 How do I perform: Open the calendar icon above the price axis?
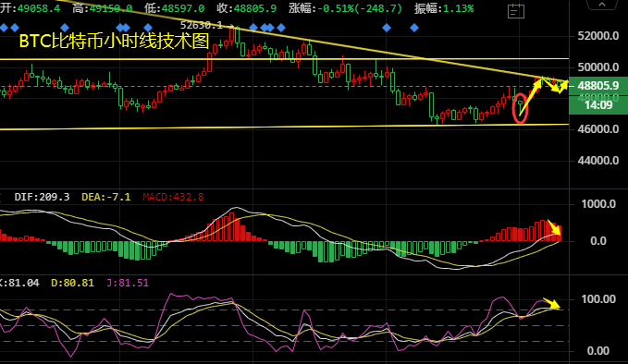click(516, 11)
